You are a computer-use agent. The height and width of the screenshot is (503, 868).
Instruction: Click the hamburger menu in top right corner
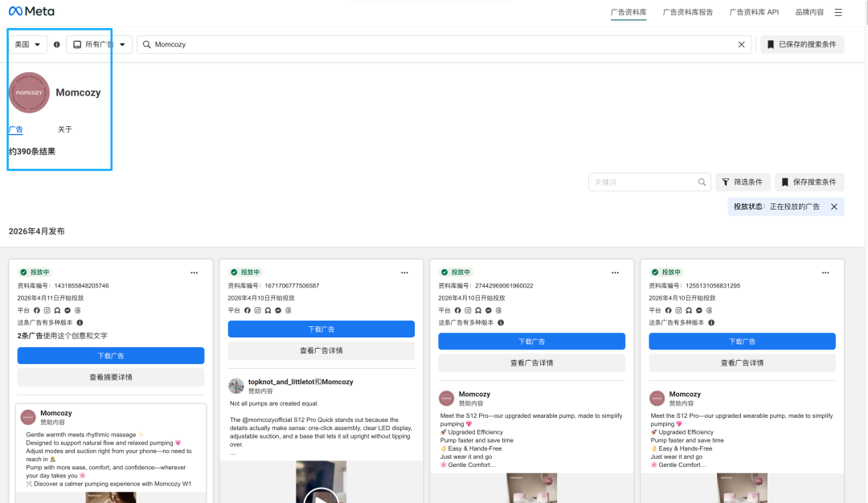(838, 10)
